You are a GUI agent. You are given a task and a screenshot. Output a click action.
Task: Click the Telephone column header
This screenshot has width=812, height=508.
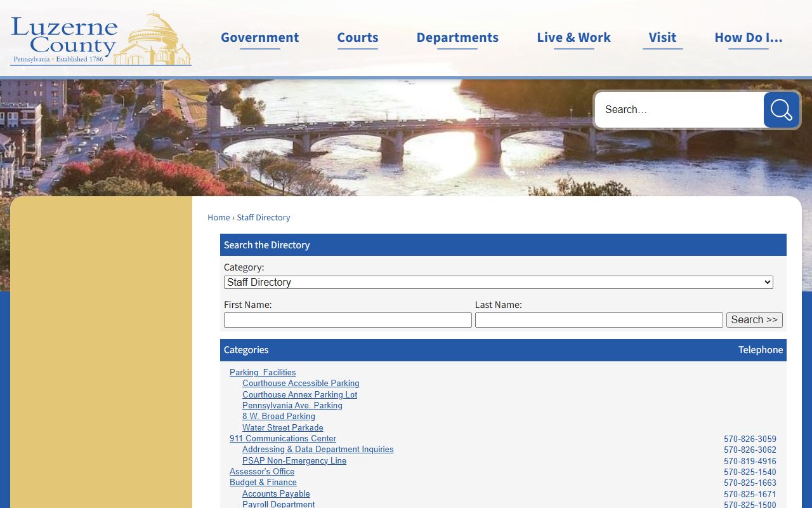(761, 350)
